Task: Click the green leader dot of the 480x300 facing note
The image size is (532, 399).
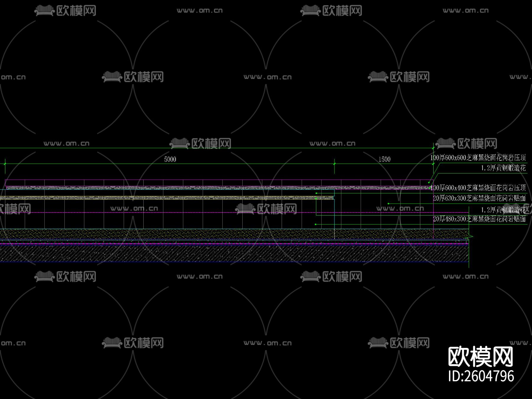Action: click(316, 224)
